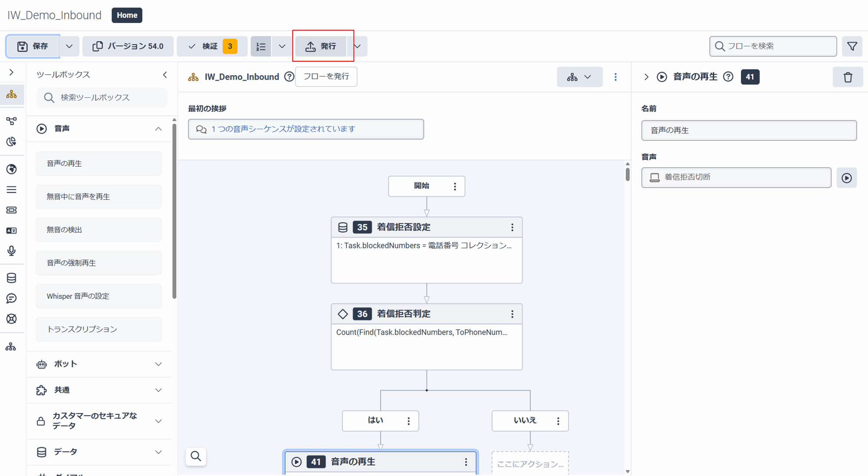Open the 1 つの音声シーケンス greeting link
Viewport: 868px width, 476px height.
[283, 129]
